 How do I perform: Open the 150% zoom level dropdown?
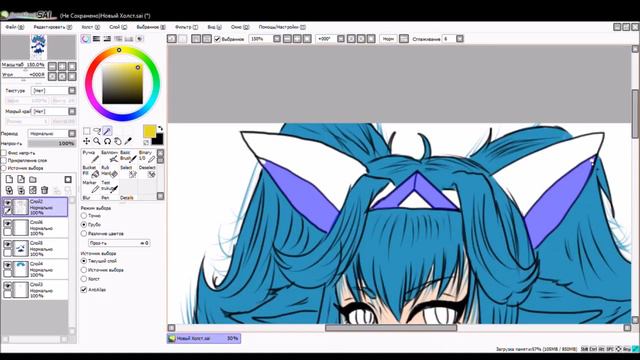click(x=277, y=39)
